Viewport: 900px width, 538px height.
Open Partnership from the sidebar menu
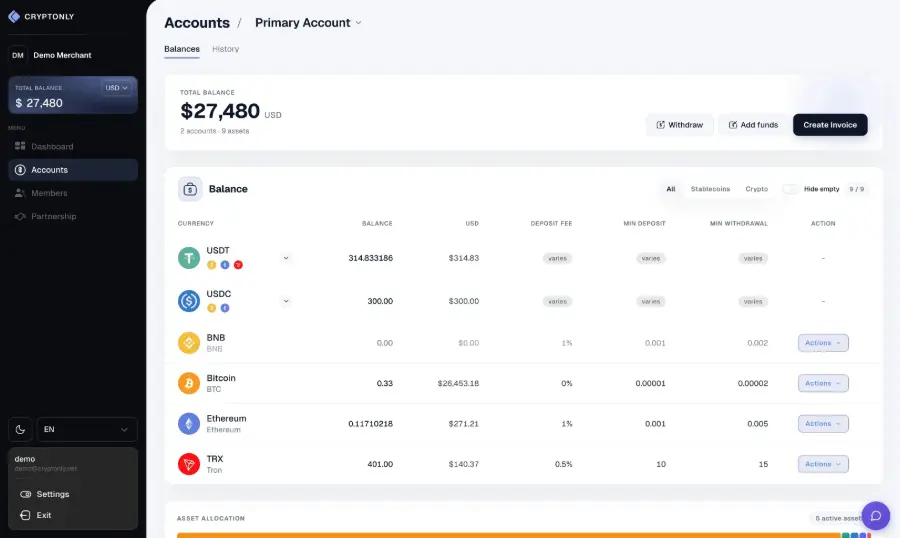(73, 216)
